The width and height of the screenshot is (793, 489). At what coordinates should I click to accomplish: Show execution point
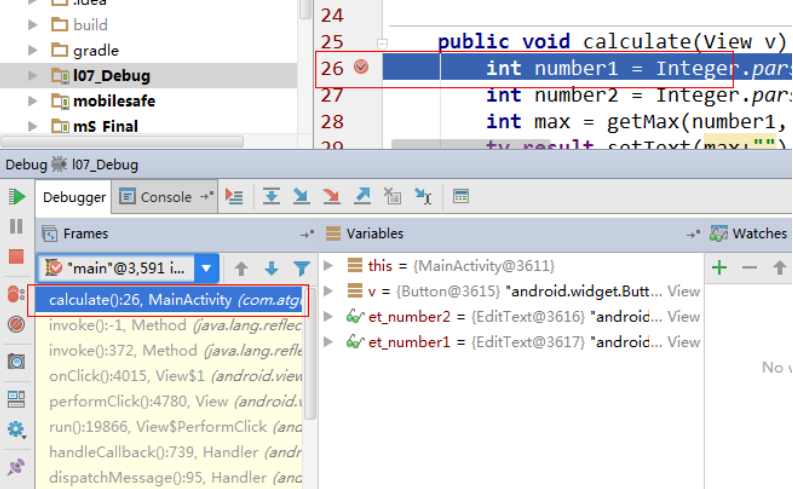click(x=234, y=196)
